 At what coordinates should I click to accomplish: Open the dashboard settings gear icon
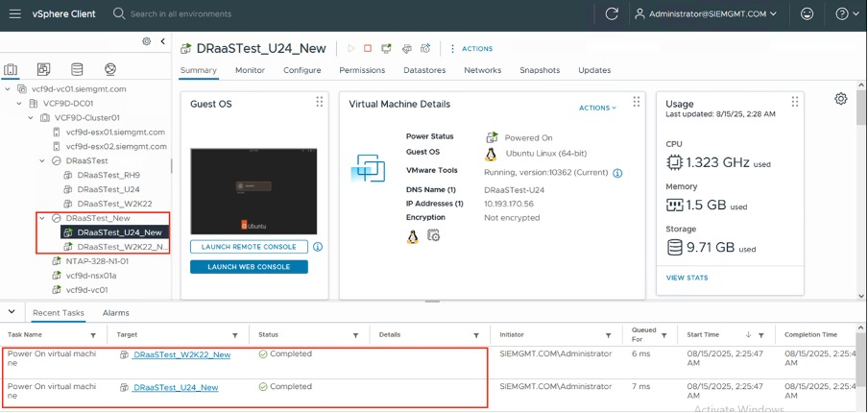841,99
